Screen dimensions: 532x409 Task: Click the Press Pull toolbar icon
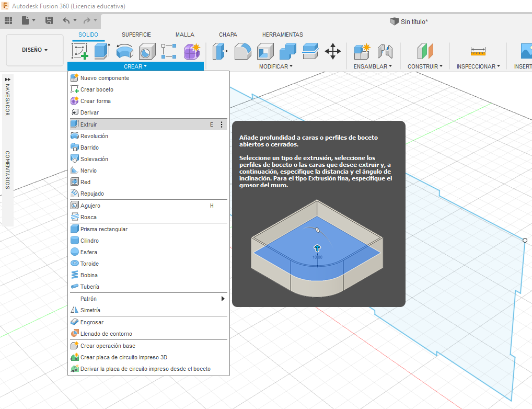point(220,51)
